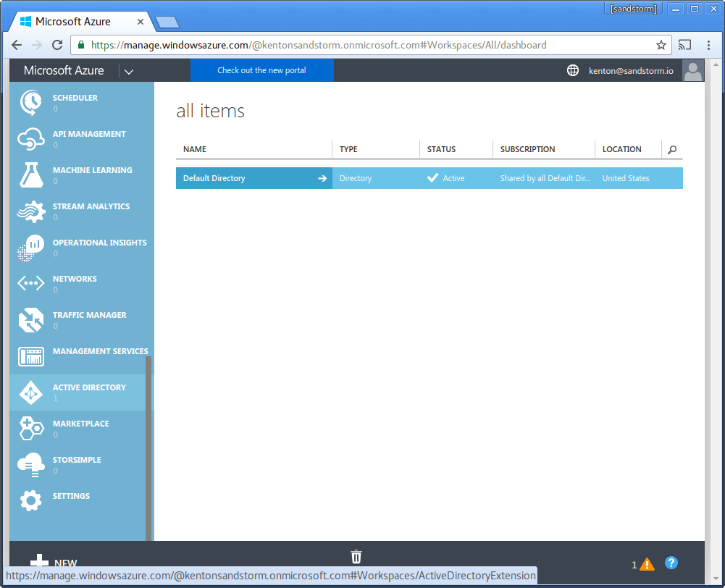The image size is (725, 588).
Task: Open the Marketplace hexagon icon
Action: [x=31, y=429]
